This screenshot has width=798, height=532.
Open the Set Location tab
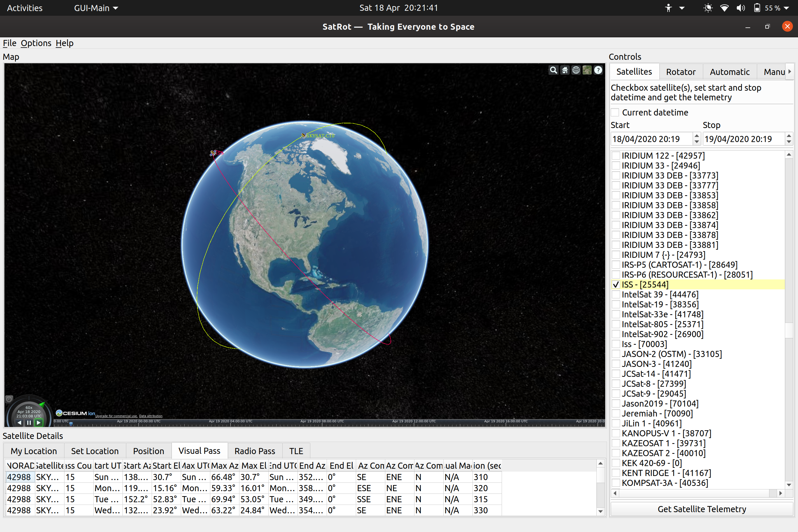[x=95, y=451]
